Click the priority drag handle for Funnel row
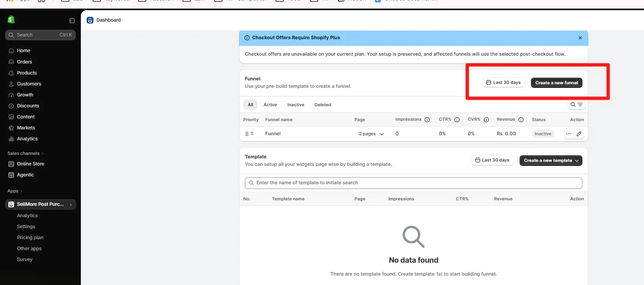 tap(247, 134)
